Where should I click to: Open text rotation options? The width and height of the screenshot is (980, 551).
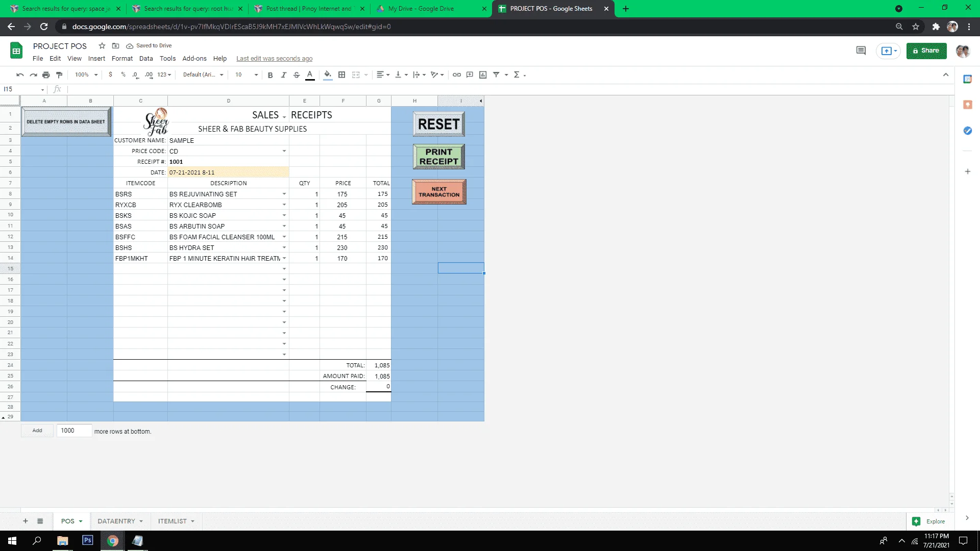[x=437, y=74]
